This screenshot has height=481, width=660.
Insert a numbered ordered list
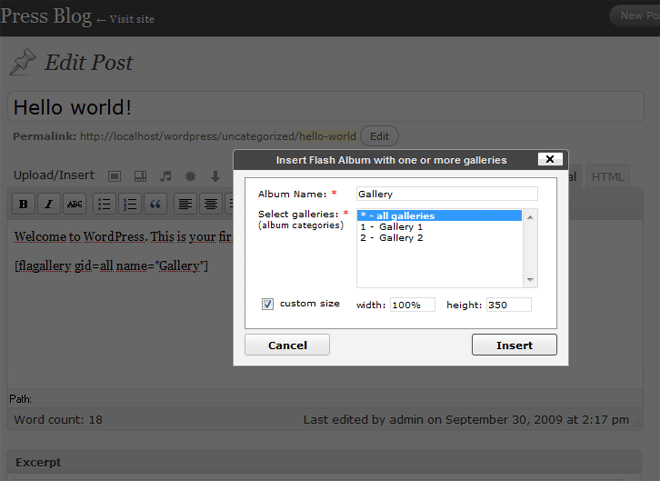click(x=130, y=204)
